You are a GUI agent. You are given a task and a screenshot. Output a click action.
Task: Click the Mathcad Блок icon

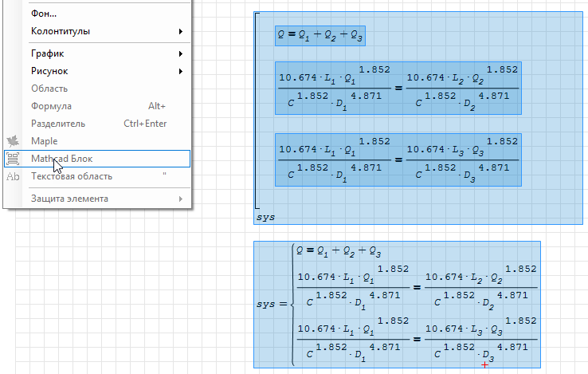pos(13,159)
